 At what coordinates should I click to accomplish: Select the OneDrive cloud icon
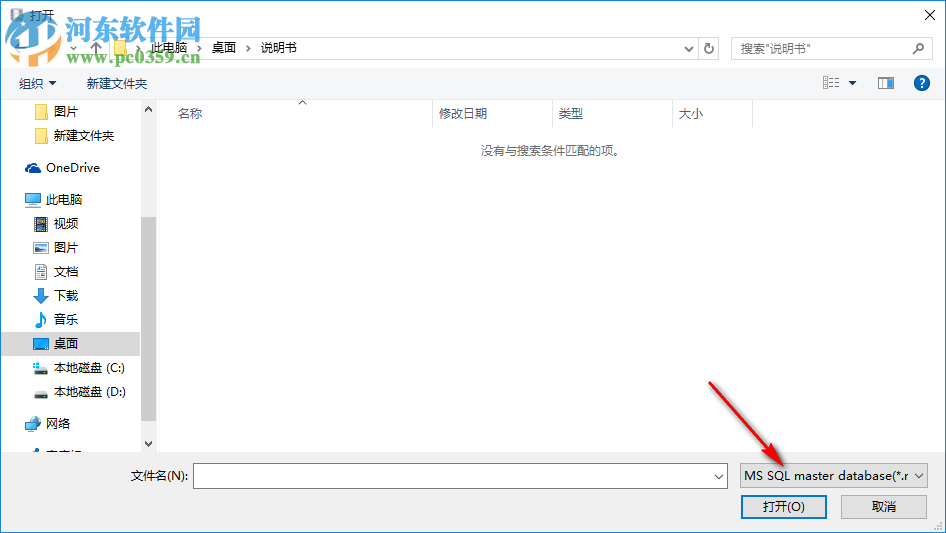point(33,168)
